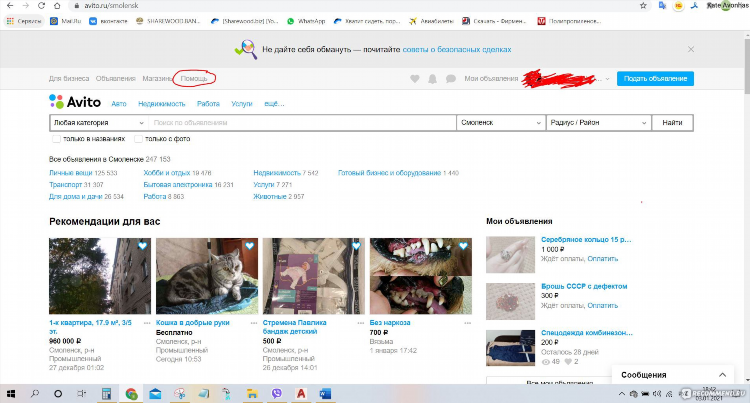The width and height of the screenshot is (750, 403).
Task: Click the browser back arrow
Action: coord(10,6)
